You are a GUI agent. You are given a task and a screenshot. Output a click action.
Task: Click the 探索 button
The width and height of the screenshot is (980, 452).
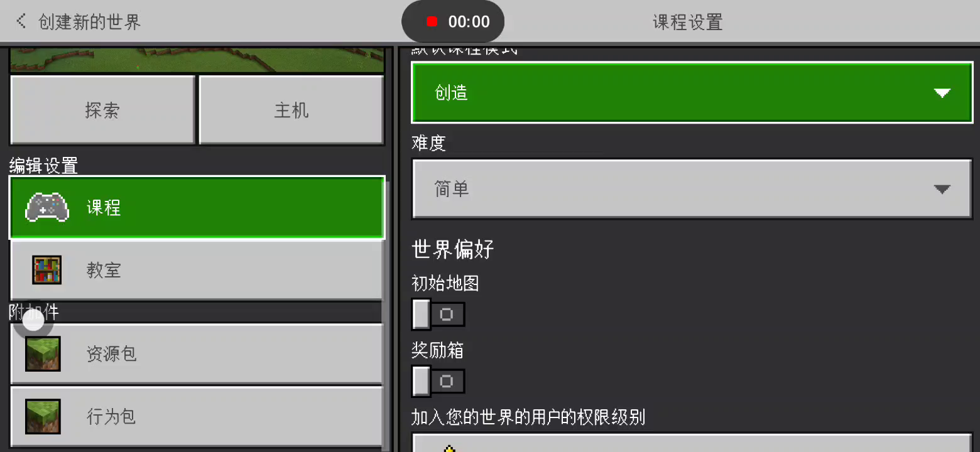click(102, 110)
